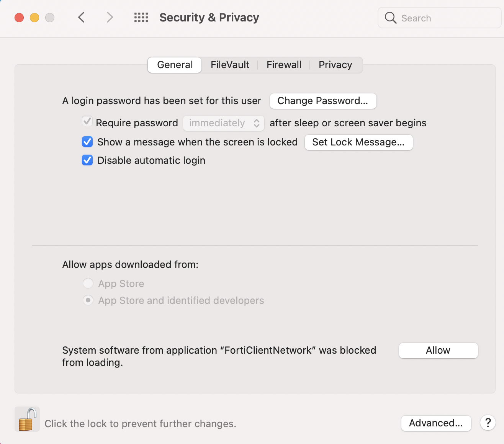Go back with the left chevron
The image size is (504, 444).
coord(81,17)
